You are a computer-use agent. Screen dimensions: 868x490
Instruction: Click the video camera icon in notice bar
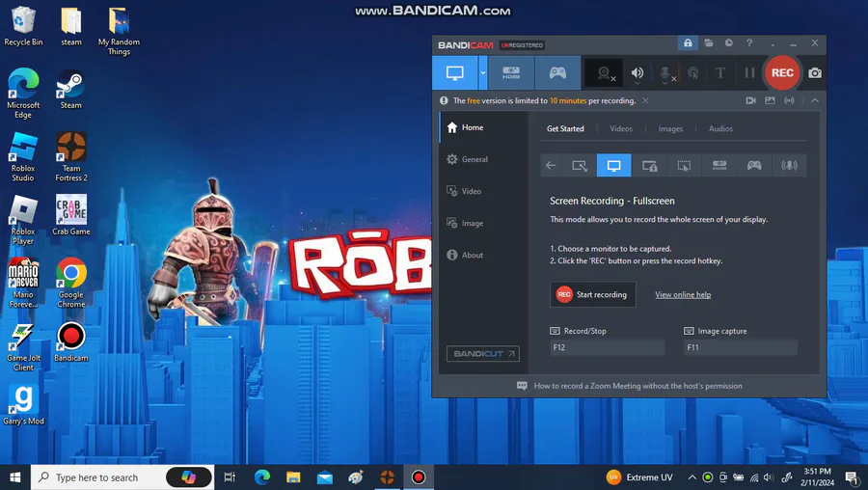(x=750, y=100)
